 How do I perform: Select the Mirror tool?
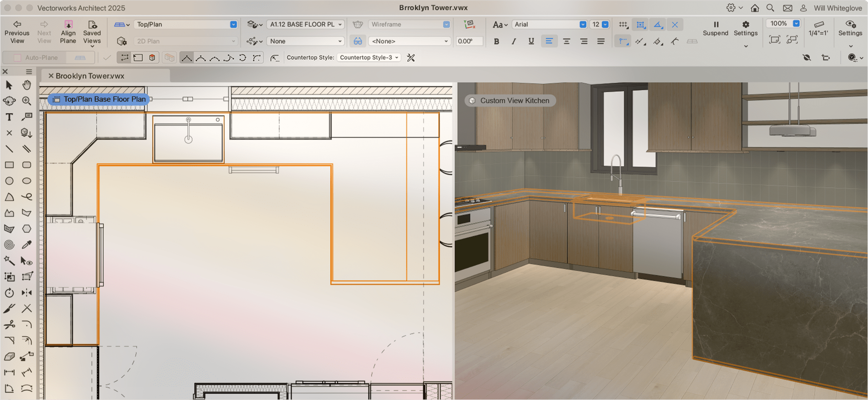click(x=27, y=292)
